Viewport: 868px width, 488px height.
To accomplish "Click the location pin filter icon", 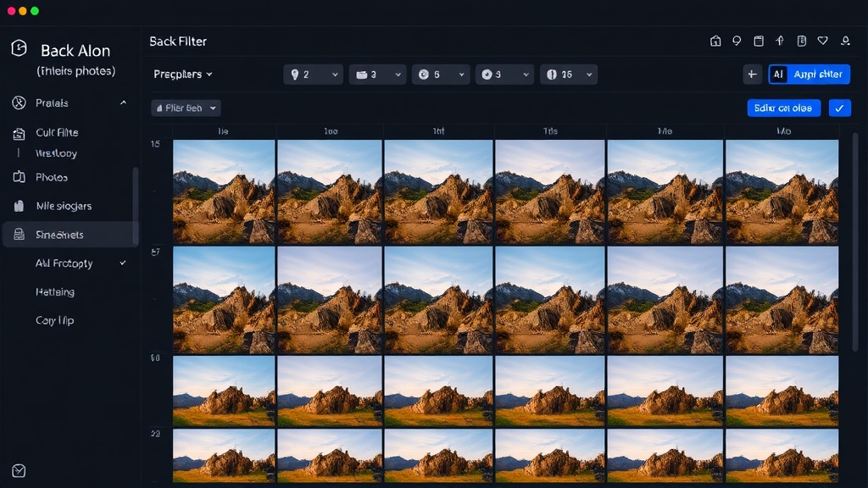I will click(294, 75).
